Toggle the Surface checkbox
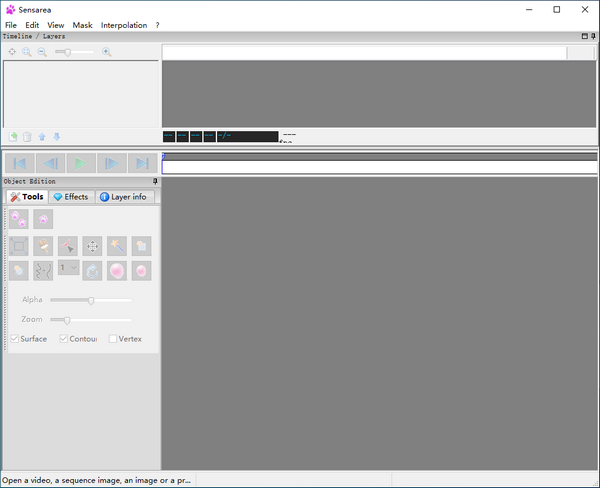This screenshot has width=600, height=488. click(x=15, y=339)
